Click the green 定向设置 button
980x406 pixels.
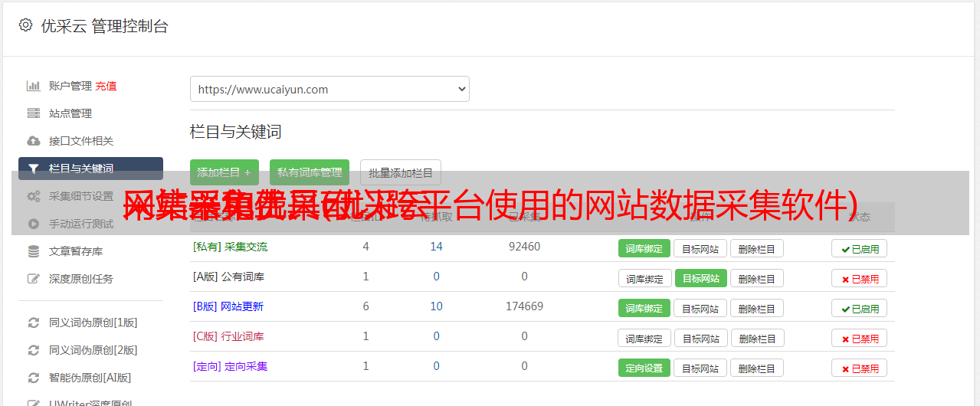(x=644, y=368)
